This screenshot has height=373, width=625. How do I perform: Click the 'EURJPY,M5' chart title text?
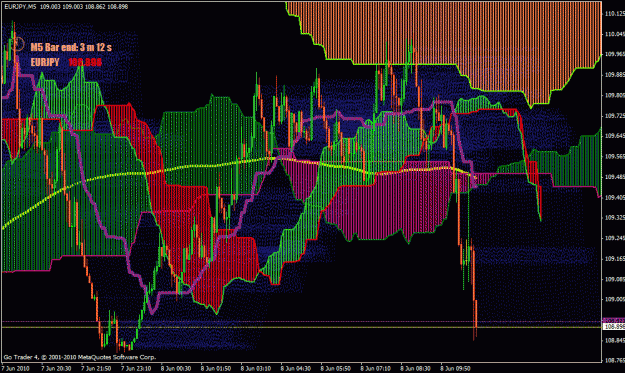coord(20,7)
